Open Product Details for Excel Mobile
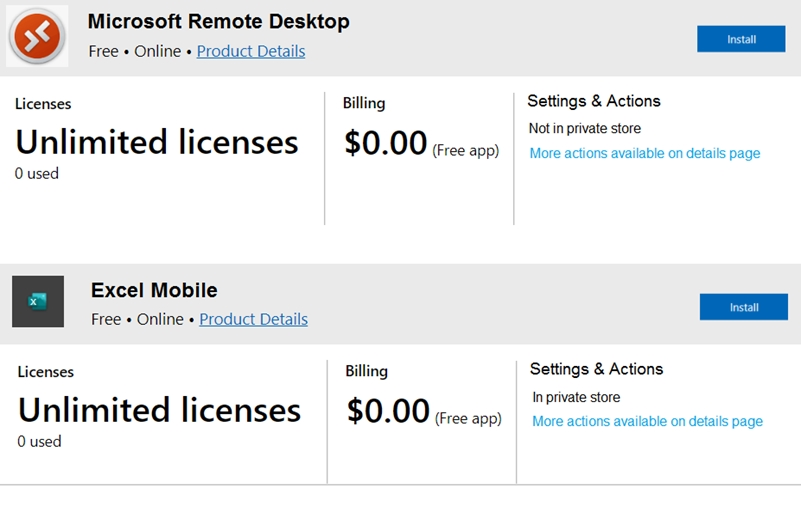Viewport: 801px width, 524px height. 253,319
